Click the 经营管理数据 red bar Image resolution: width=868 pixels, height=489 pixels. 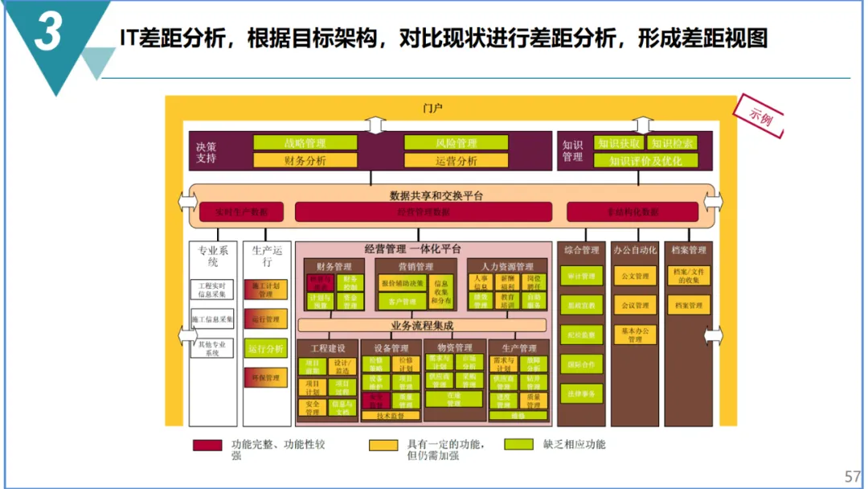click(x=424, y=212)
